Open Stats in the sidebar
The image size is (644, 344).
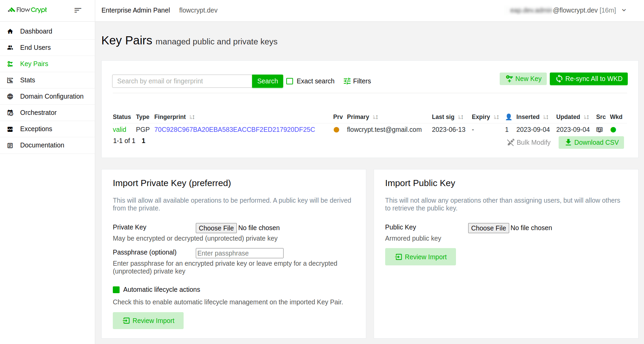point(47,80)
